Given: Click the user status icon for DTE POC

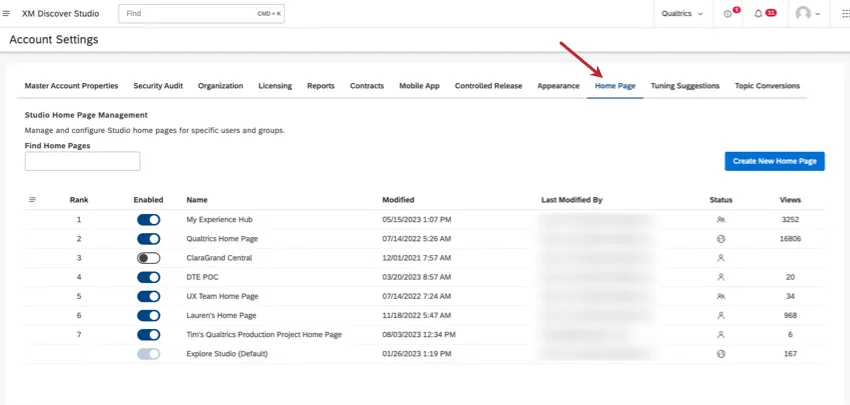Looking at the screenshot, I should pyautogui.click(x=720, y=277).
